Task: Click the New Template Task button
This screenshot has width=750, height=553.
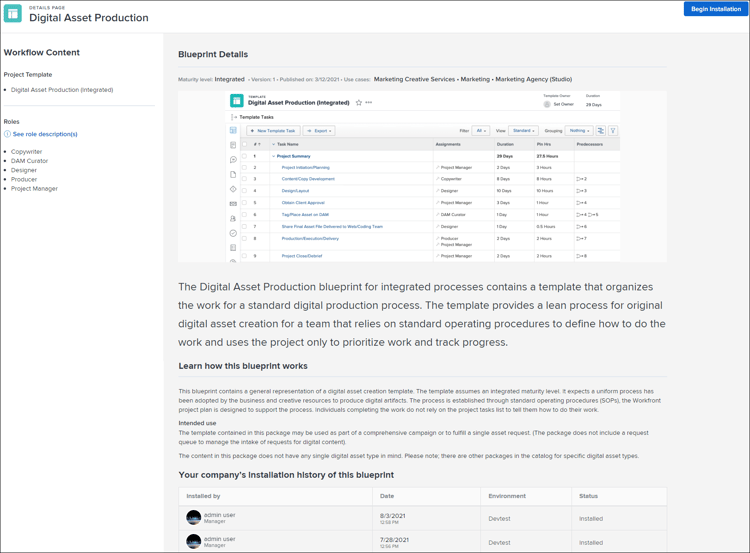Action: 273,130
